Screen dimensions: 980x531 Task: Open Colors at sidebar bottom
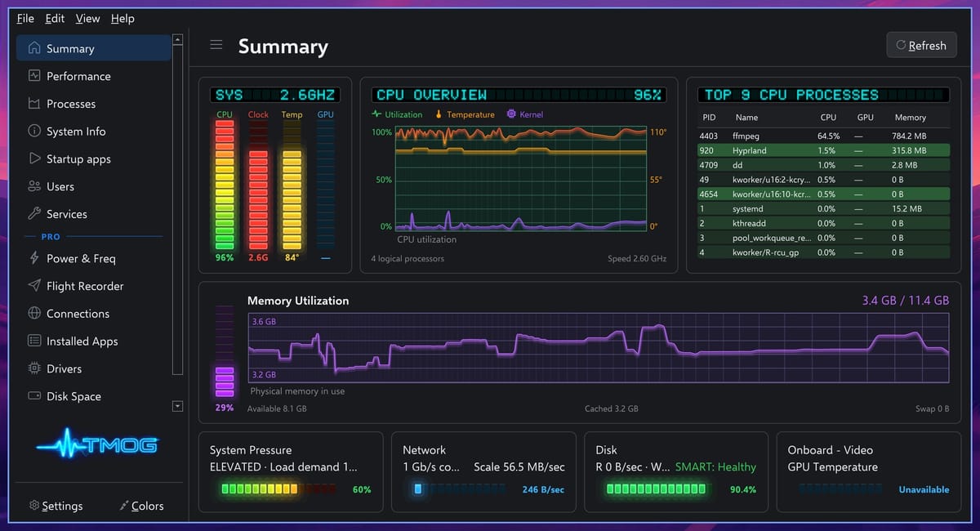[141, 506]
